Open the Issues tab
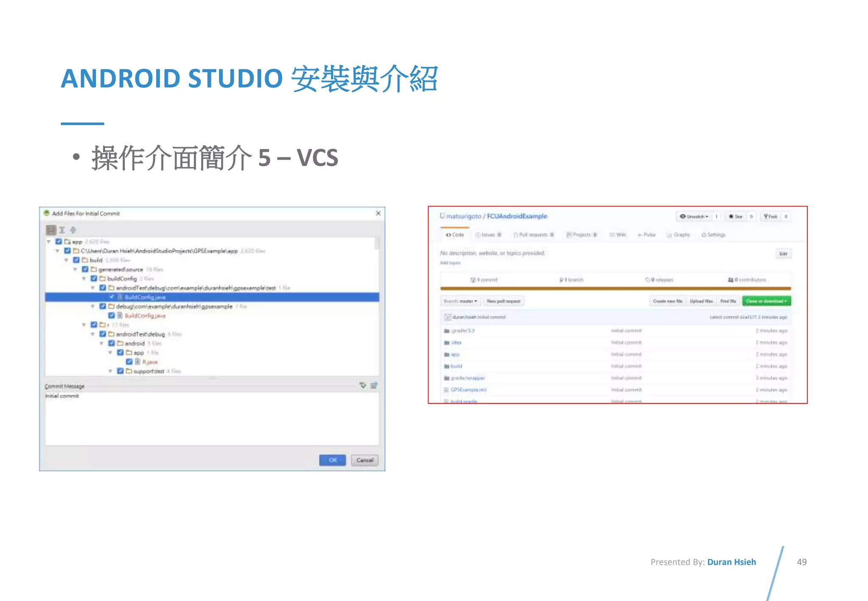 pyautogui.click(x=488, y=234)
